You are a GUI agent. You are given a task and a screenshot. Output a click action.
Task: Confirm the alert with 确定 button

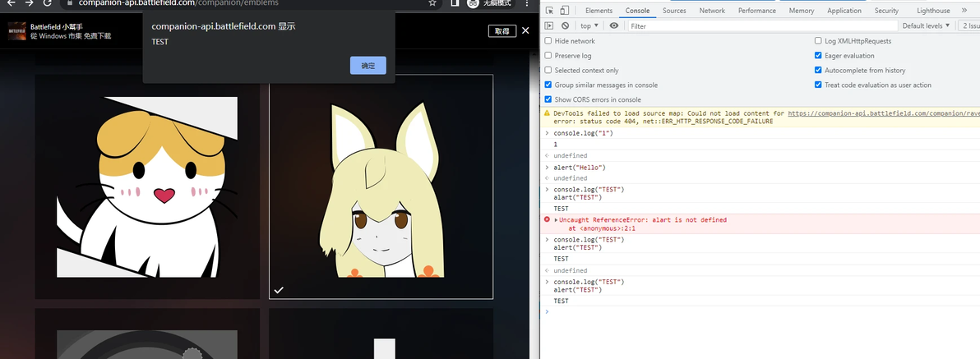point(368,66)
